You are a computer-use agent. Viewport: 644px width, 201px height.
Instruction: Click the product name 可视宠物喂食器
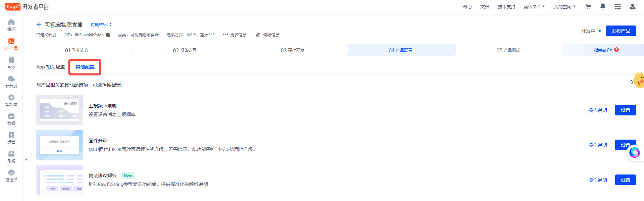coord(64,24)
